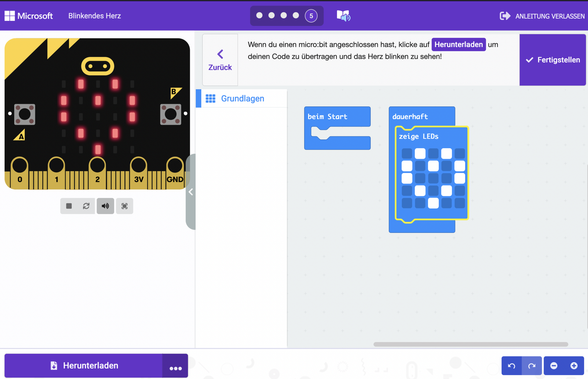Restart the simulator
The width and height of the screenshot is (588, 379).
86,206
